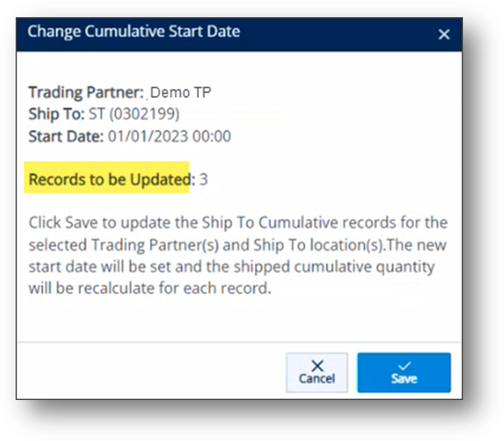Select the Start Date label
The image size is (504, 441).
pos(66,136)
